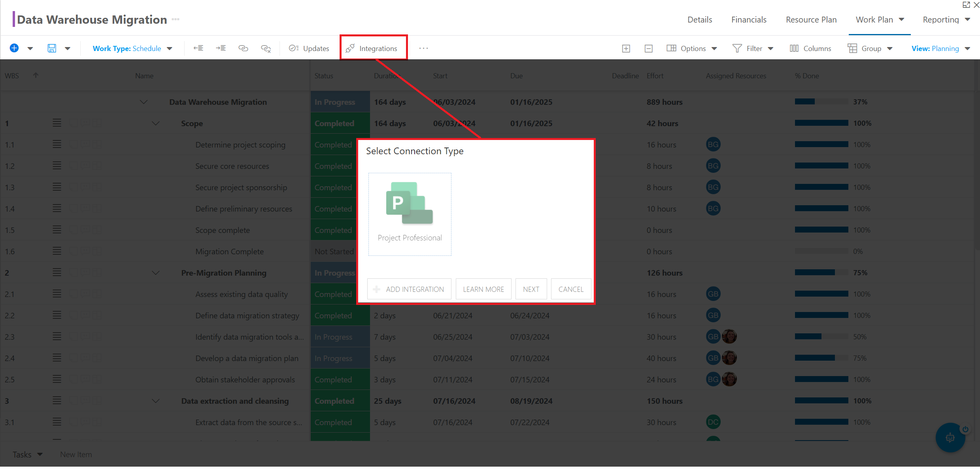Click the 50% progress bar on row 2.3
Viewport: 980px width, 469px height.
point(821,337)
